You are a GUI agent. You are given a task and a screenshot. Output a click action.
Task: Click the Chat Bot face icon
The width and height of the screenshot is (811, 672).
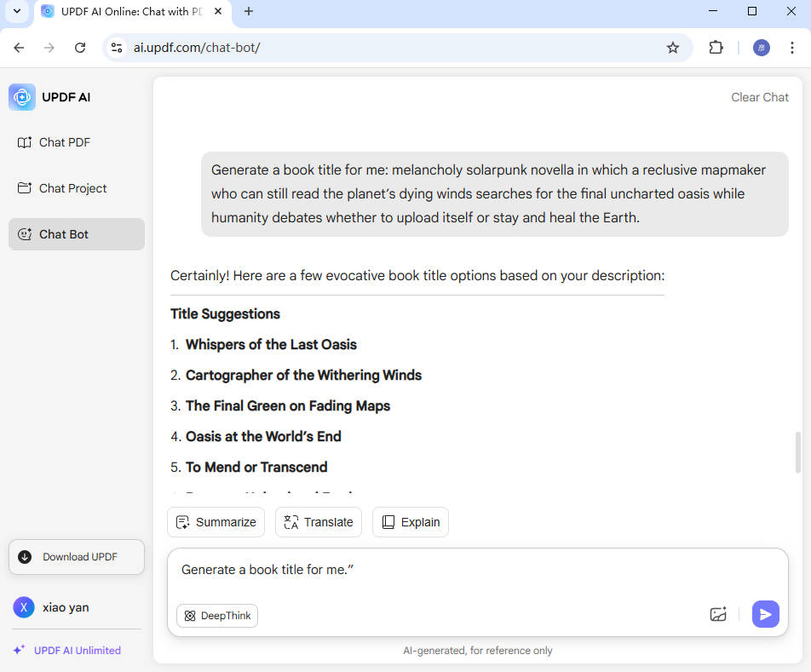[x=25, y=234]
